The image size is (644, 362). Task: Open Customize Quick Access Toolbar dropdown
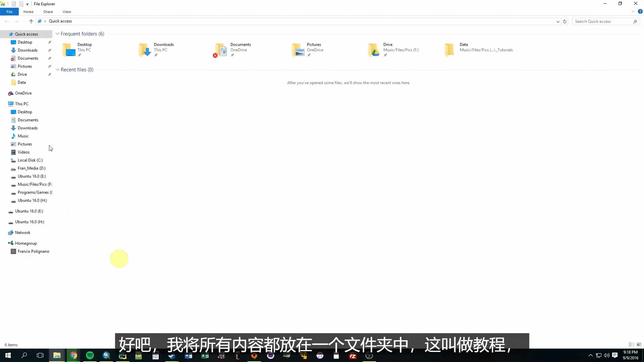pos(27,4)
